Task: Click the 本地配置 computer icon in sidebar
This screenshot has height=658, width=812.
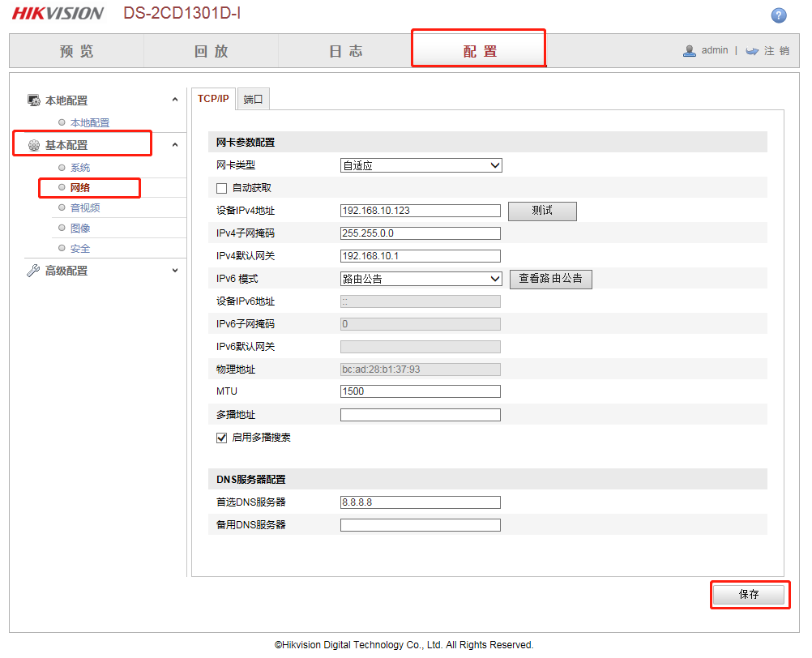Action: point(33,100)
